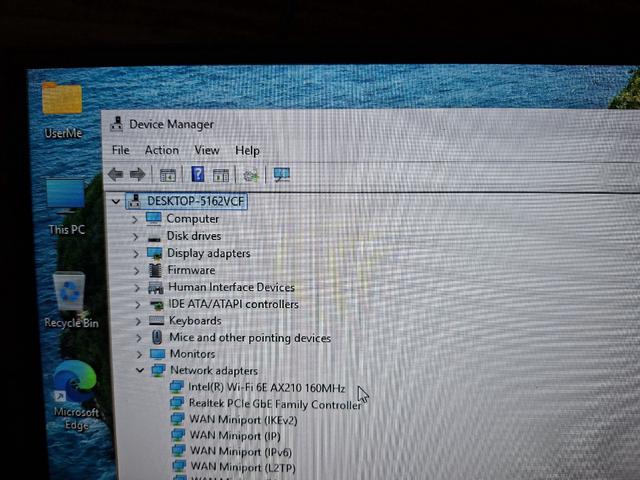
Task: Select the Keyboards label
Action: [195, 321]
